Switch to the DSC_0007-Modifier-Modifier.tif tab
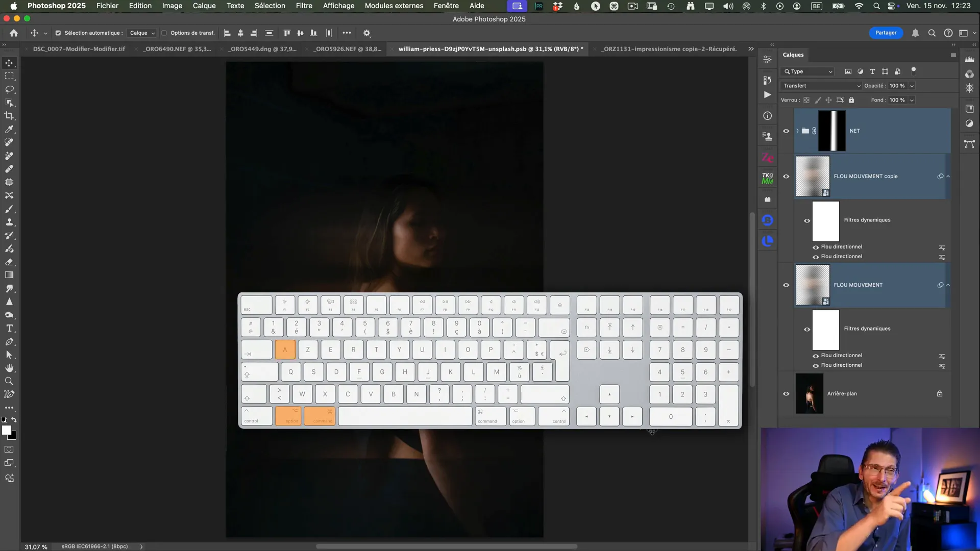This screenshot has width=980, height=551. point(79,49)
